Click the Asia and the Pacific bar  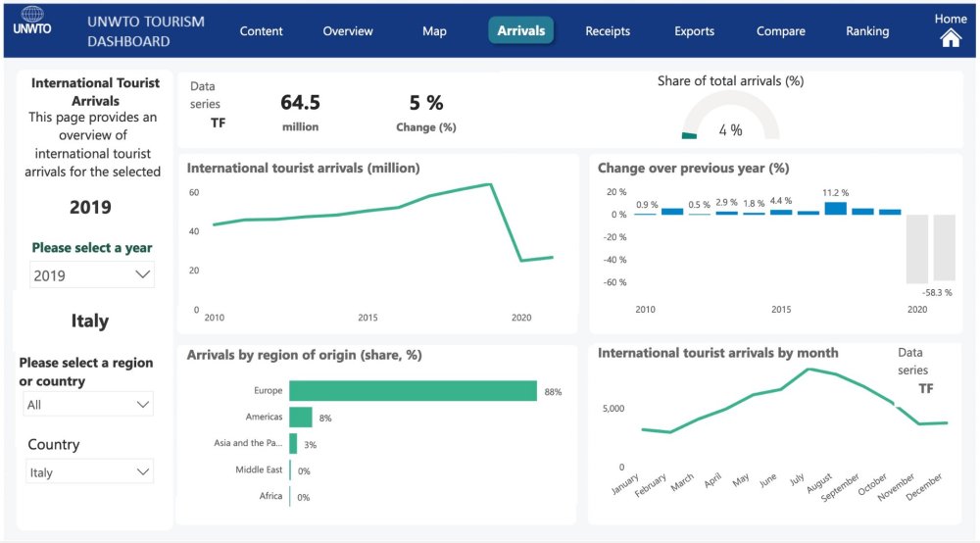[293, 444]
